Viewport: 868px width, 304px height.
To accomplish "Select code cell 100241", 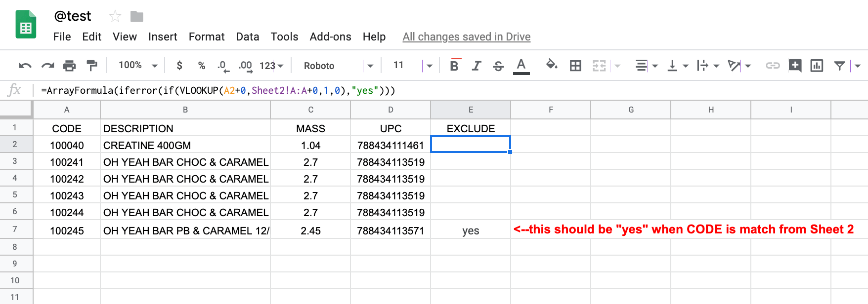I will 67,162.
